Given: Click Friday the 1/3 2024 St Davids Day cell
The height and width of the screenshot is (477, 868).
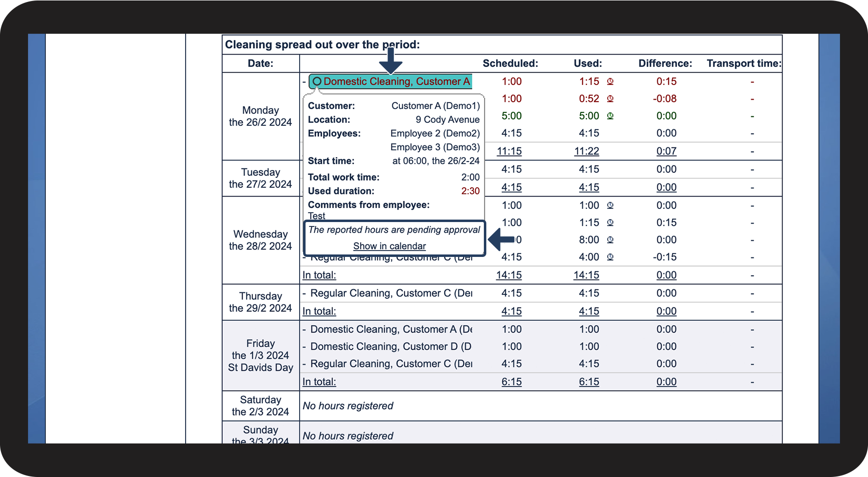Looking at the screenshot, I should click(260, 356).
